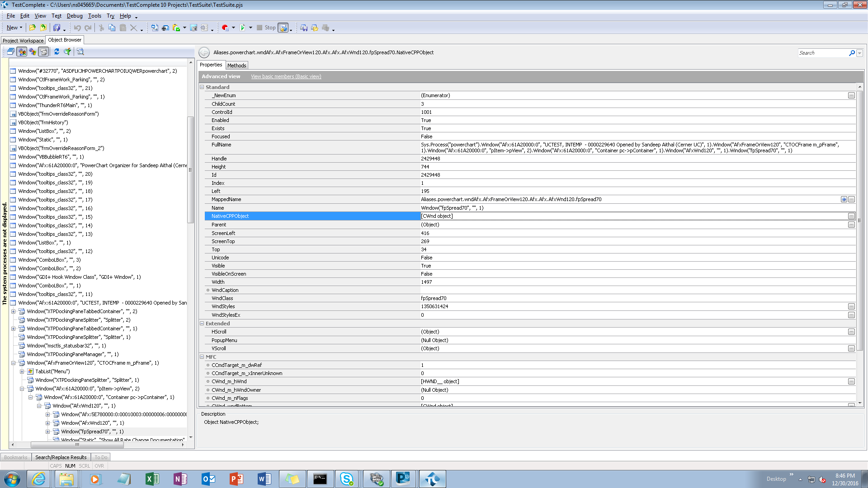
Task: Switch to the Methods tab
Action: point(236,66)
